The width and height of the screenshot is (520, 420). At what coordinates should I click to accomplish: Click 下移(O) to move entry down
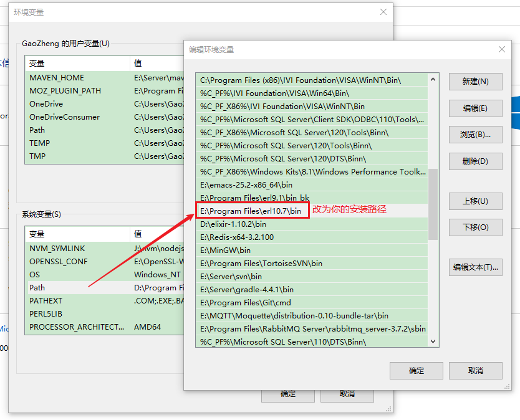(x=475, y=227)
